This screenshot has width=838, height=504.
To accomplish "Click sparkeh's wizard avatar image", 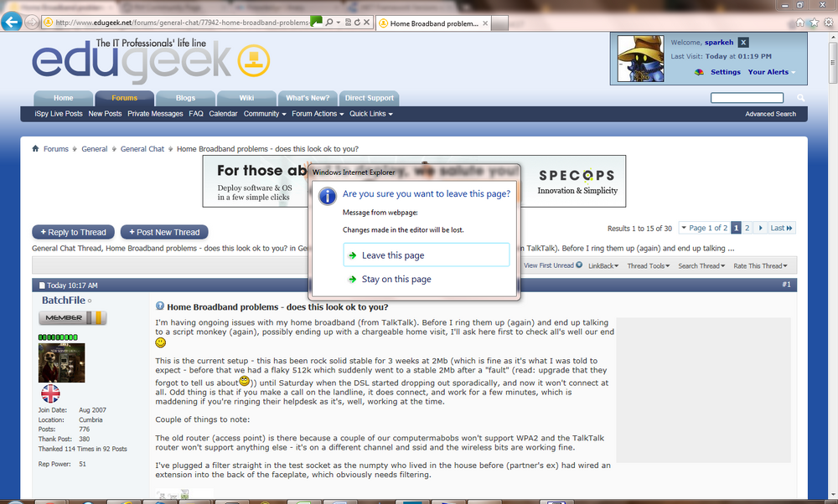I will tap(641, 59).
